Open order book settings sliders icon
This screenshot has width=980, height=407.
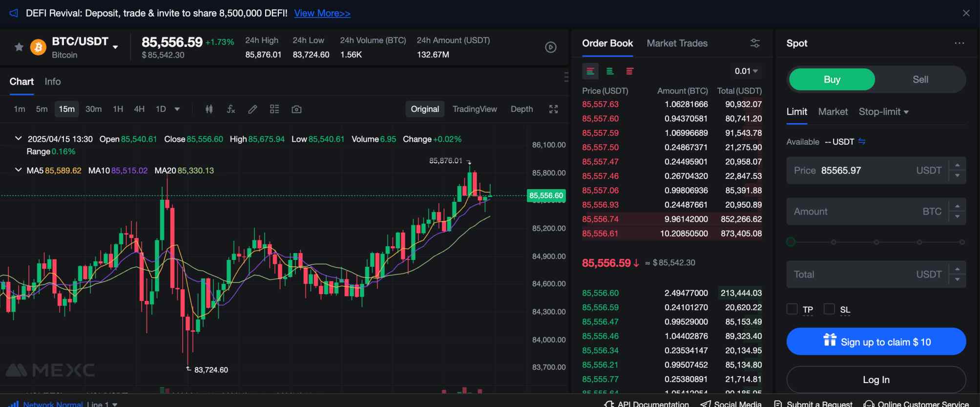[x=755, y=43]
